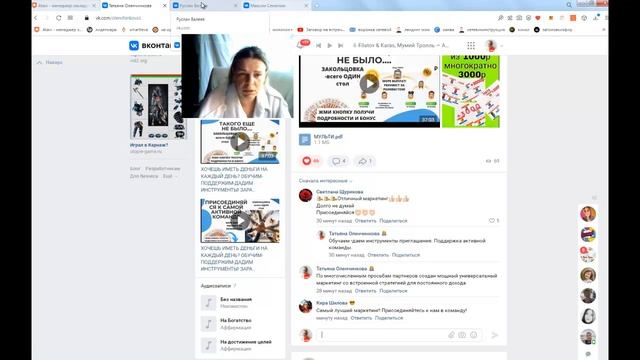This screenshot has height=360, width=640.
Task: Open the second chat avatar in right sidebar
Action: coord(588,234)
